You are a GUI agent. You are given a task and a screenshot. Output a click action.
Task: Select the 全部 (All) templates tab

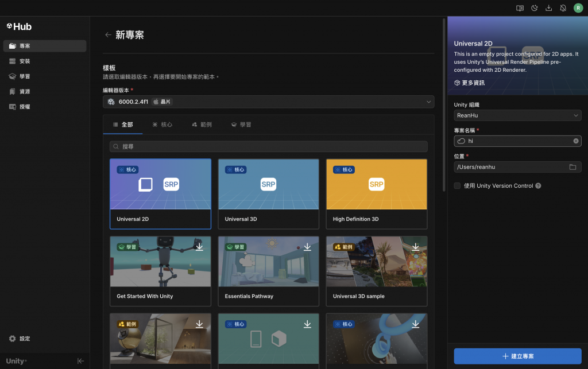point(123,125)
